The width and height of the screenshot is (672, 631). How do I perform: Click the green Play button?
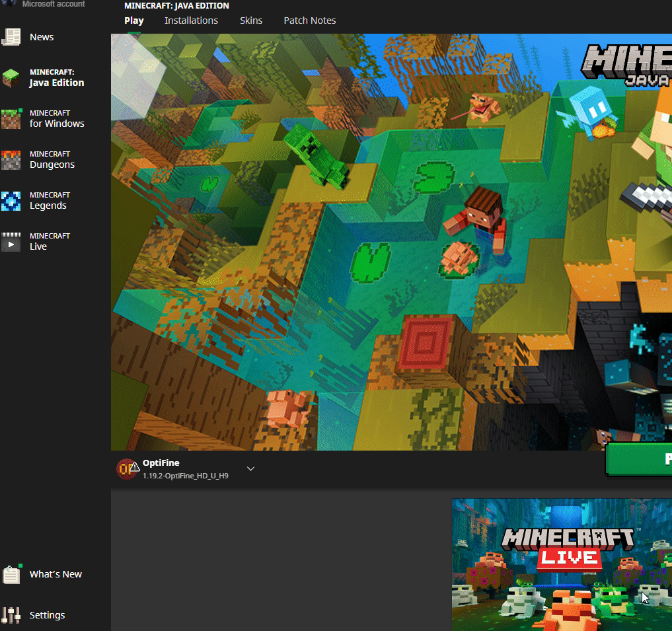coord(639,459)
